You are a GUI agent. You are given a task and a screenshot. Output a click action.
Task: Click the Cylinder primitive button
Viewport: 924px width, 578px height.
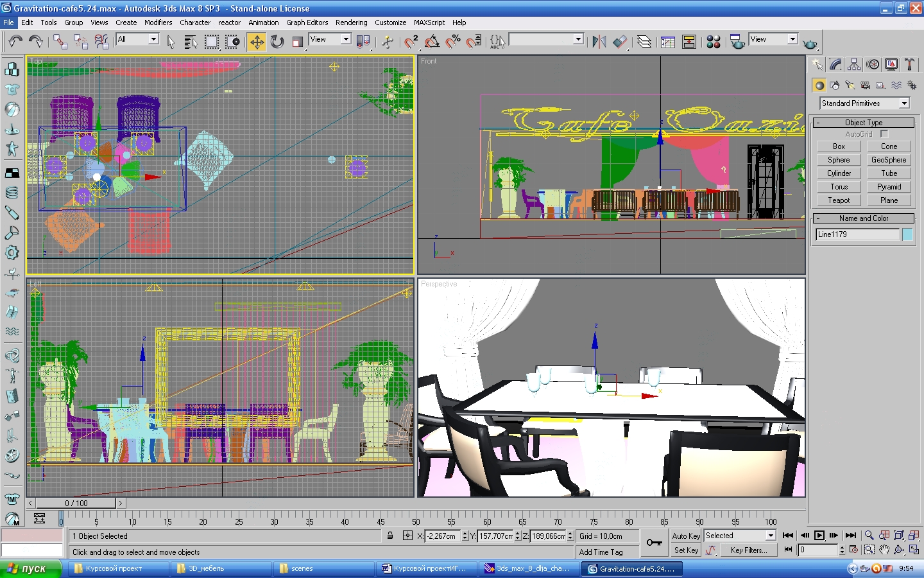[839, 173]
